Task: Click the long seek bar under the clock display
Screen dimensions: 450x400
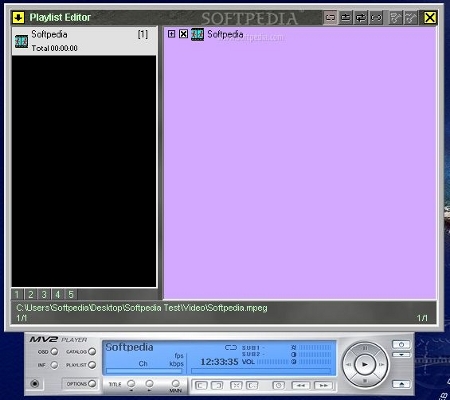Action: [261, 371]
